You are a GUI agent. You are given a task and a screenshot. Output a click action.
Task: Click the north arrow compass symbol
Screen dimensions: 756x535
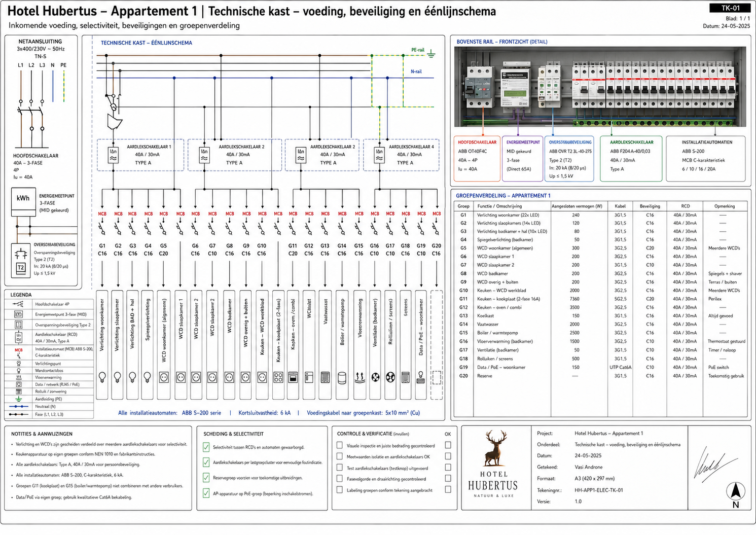coord(736,494)
